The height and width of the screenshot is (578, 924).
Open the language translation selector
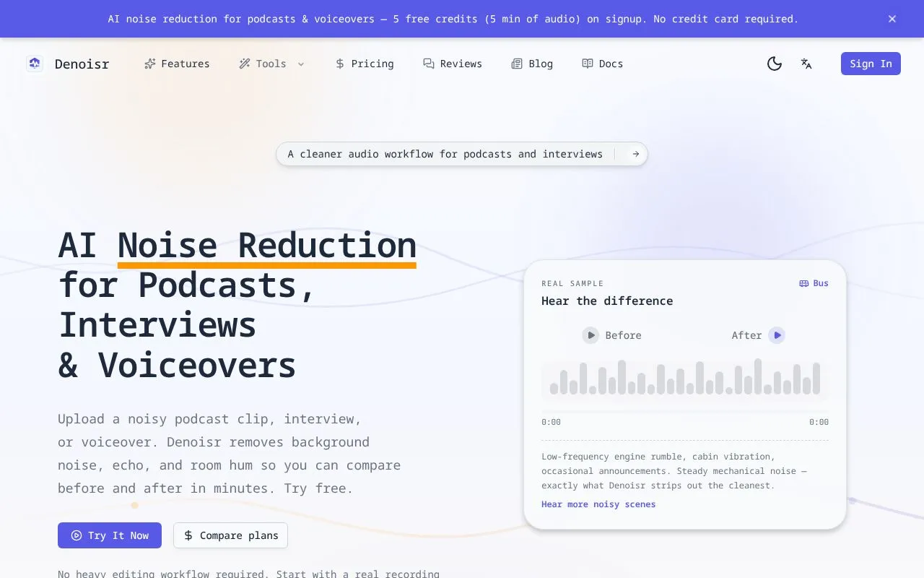(x=806, y=64)
